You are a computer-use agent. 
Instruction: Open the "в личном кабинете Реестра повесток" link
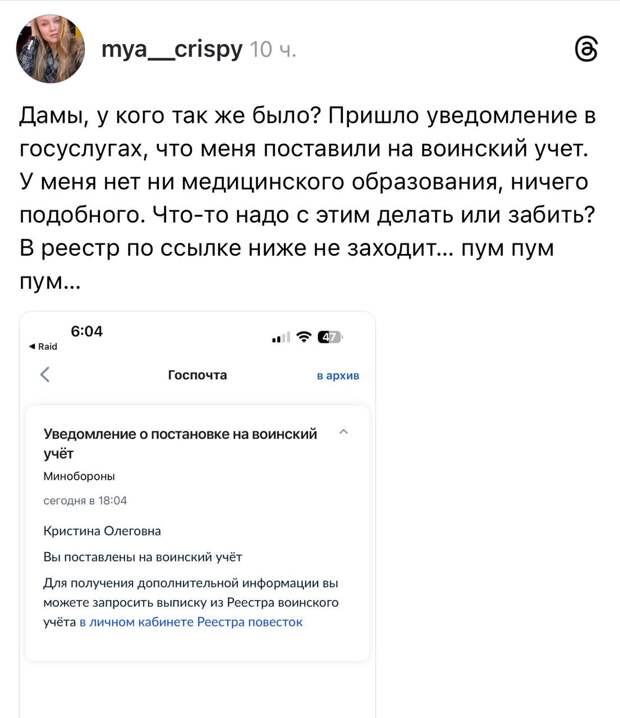[191, 622]
